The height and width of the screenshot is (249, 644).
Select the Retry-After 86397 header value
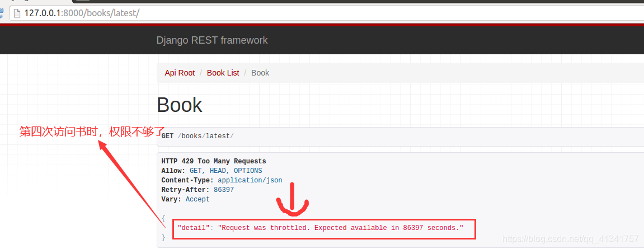(x=224, y=190)
